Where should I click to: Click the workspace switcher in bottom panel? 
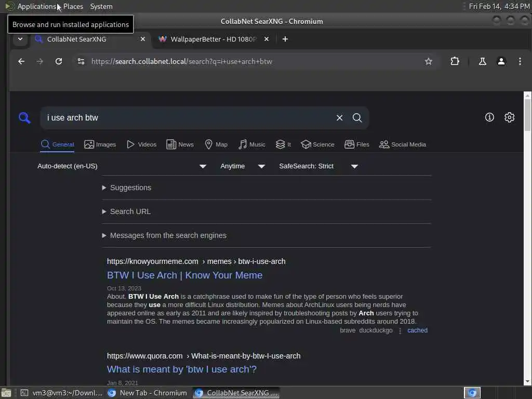click(472, 393)
